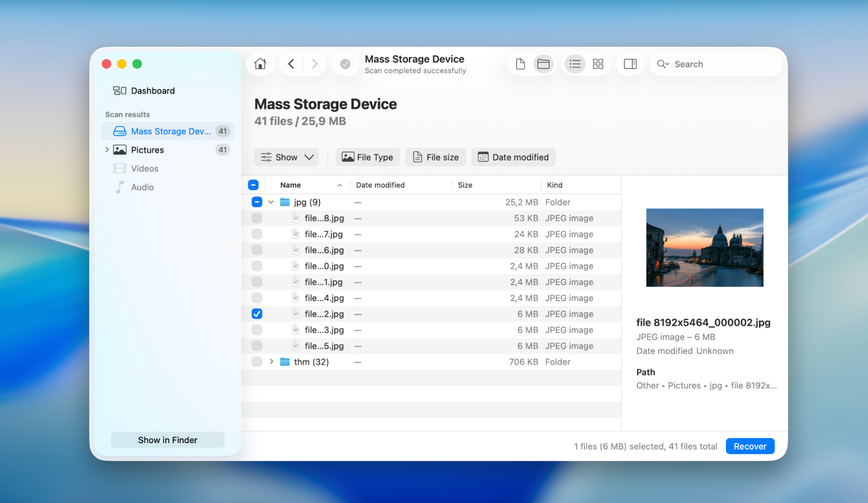Select file...2.jpg file icon
The height and width of the screenshot is (503, 868).
click(296, 314)
